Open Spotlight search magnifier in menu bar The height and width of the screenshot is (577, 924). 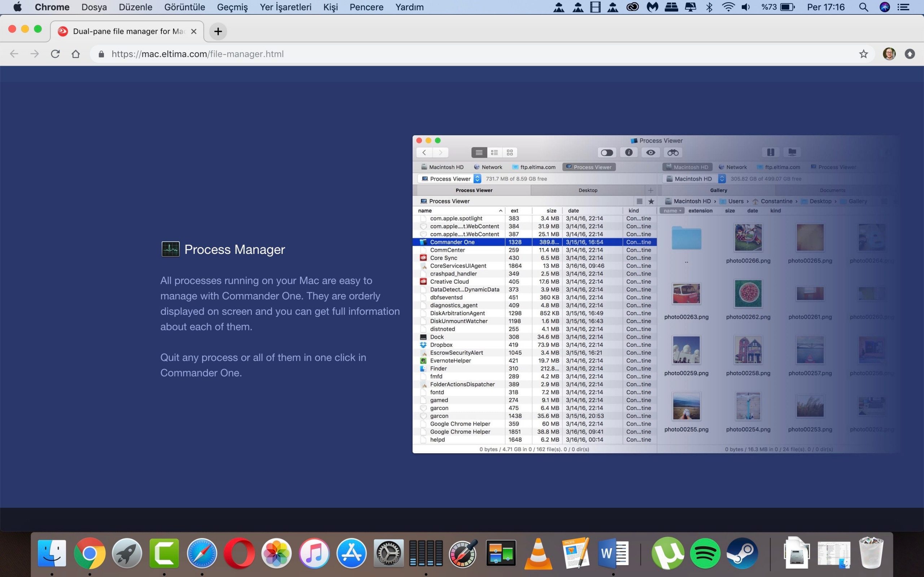click(x=863, y=7)
